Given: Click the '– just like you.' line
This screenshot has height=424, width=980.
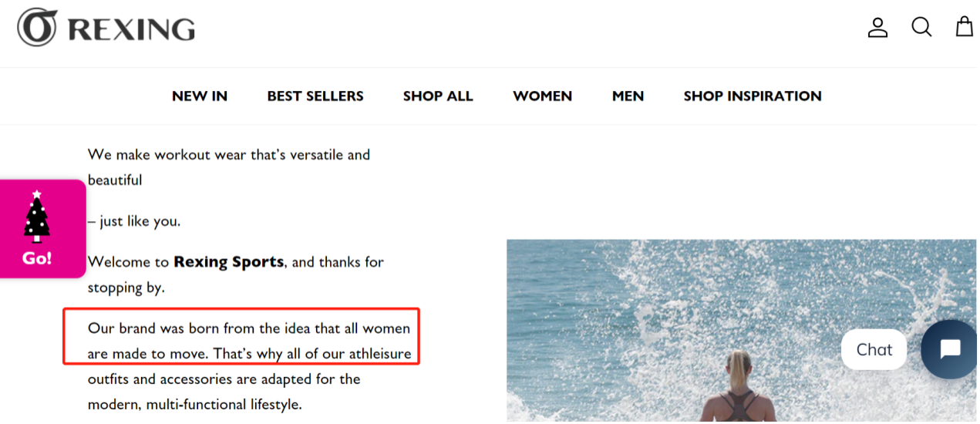Looking at the screenshot, I should (x=133, y=221).
